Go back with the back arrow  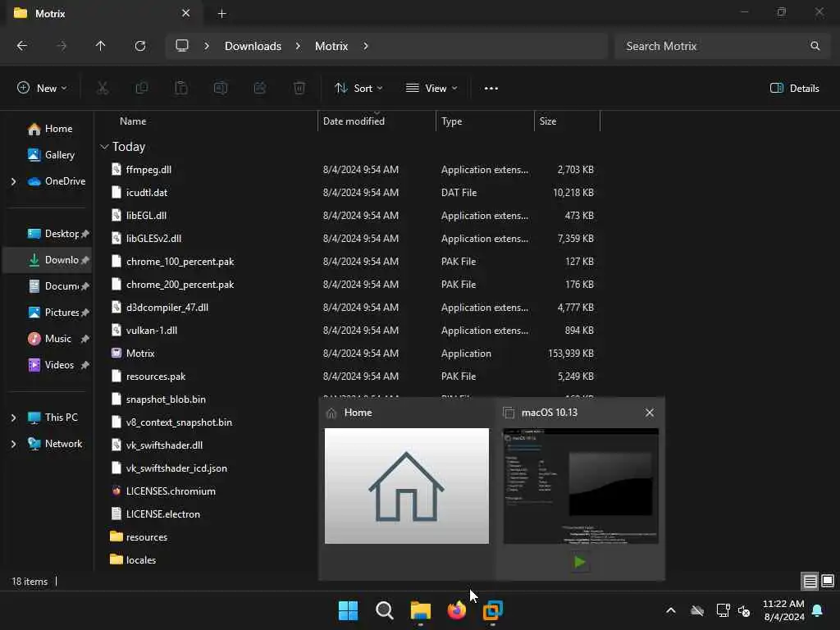point(22,46)
